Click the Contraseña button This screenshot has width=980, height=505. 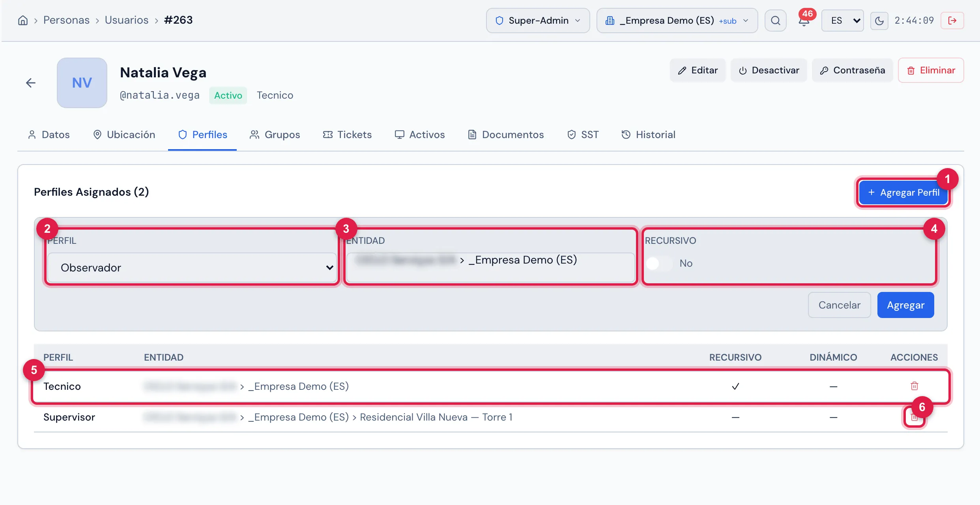852,70
